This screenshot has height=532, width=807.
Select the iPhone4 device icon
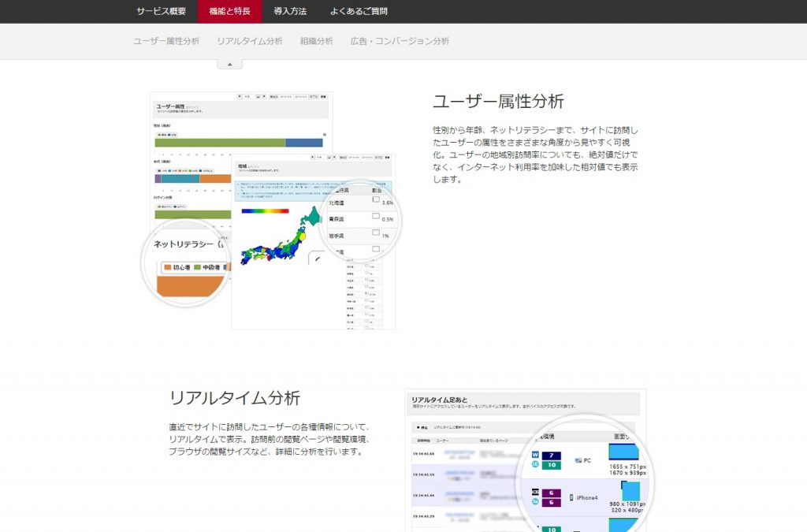[x=571, y=497]
